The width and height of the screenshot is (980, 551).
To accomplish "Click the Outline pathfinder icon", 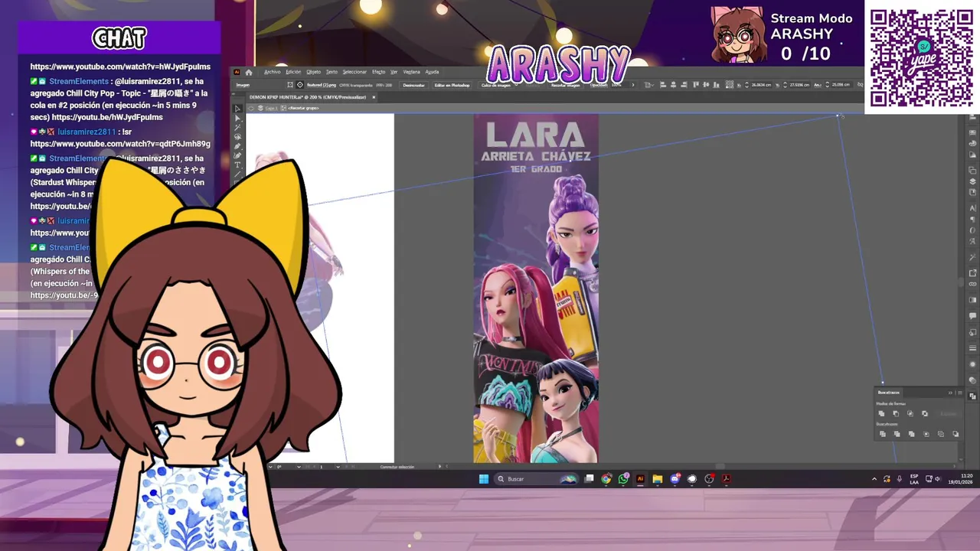I will coord(941,434).
